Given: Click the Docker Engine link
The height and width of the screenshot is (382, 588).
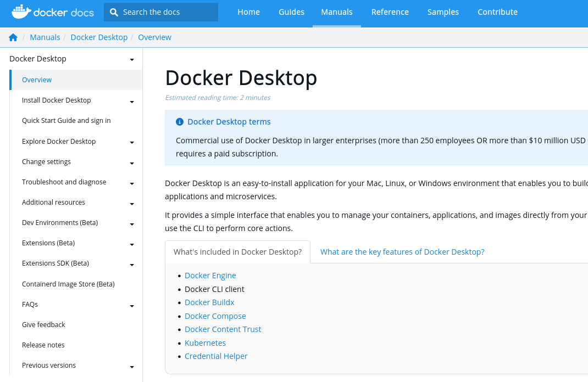Looking at the screenshot, I should [210, 275].
